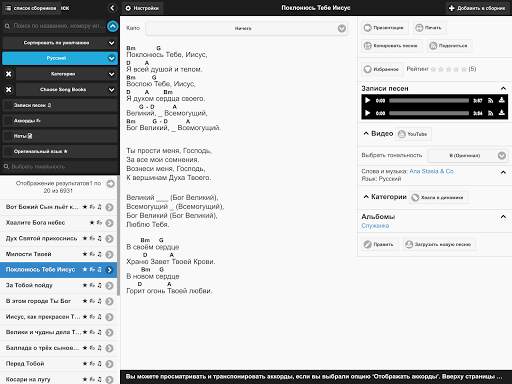Open the arrow for 'Косари на лугу'
Viewport: 512px width, 384px height.
click(109, 379)
